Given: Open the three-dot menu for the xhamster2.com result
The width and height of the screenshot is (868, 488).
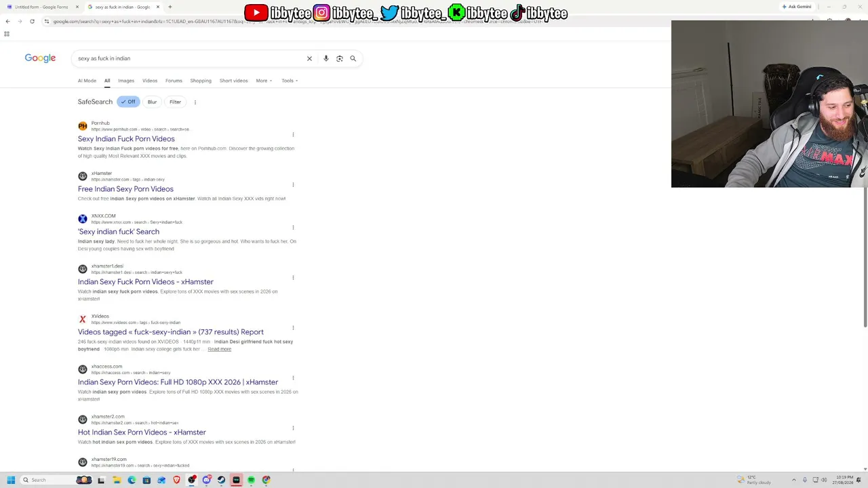Looking at the screenshot, I should 293,428.
